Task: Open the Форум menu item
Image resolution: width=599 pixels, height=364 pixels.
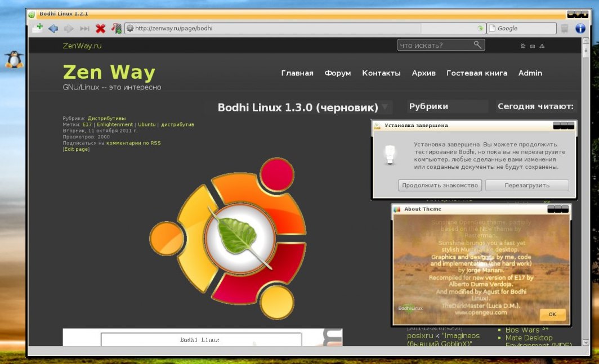Action: [338, 73]
